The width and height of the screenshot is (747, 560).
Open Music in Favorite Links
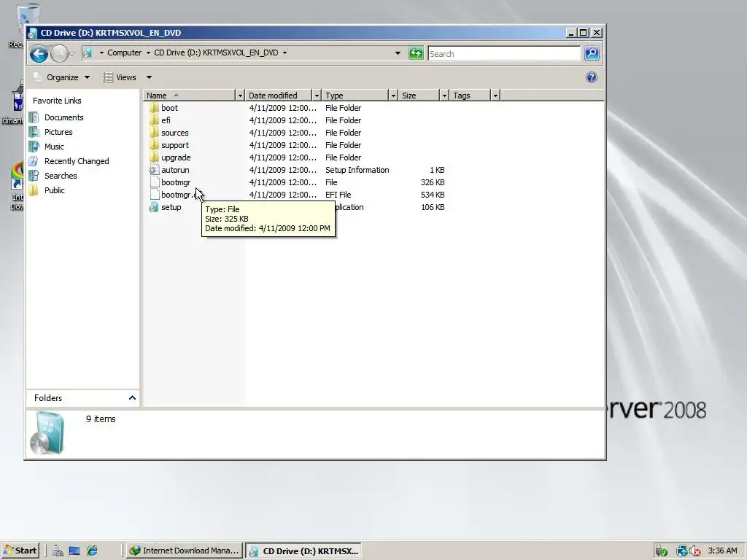(54, 146)
